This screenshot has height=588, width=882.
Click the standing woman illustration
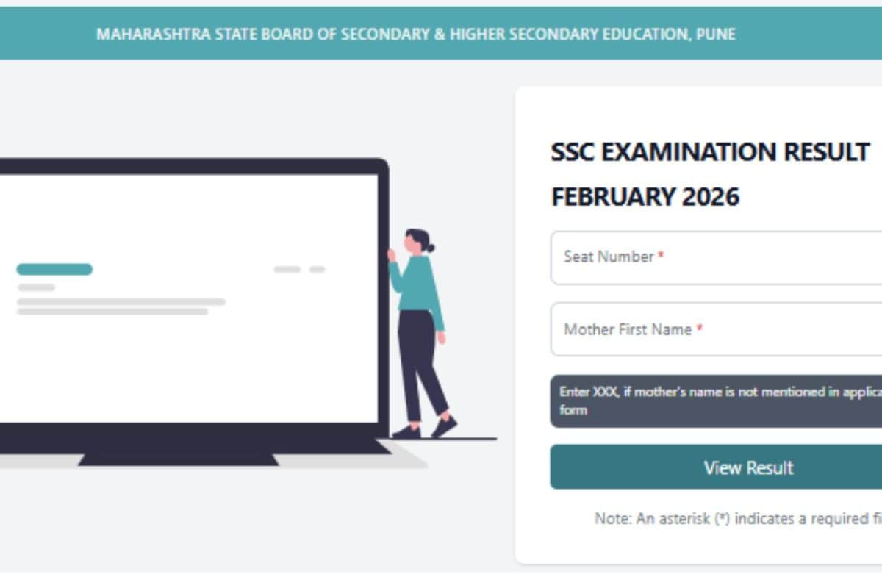tap(422, 334)
